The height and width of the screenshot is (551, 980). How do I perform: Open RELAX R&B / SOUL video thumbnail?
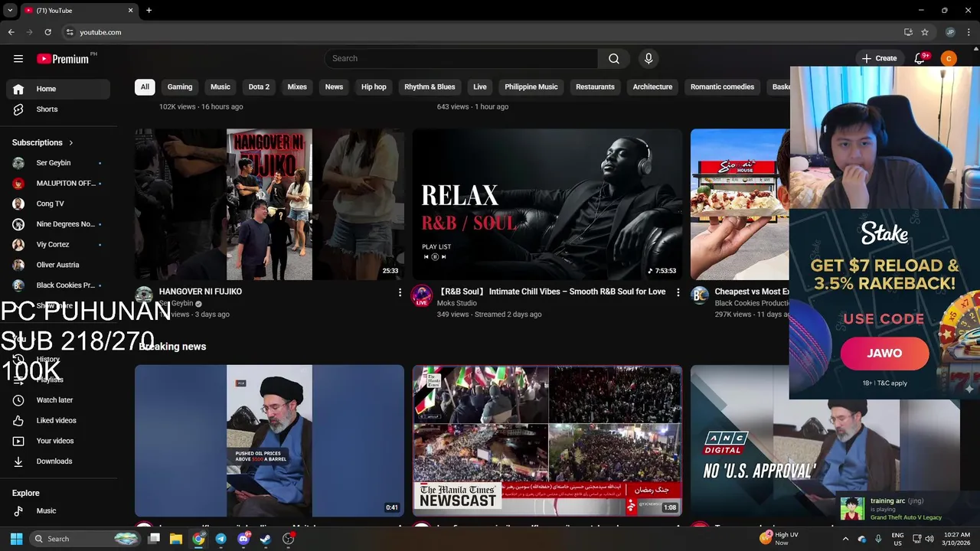click(547, 204)
